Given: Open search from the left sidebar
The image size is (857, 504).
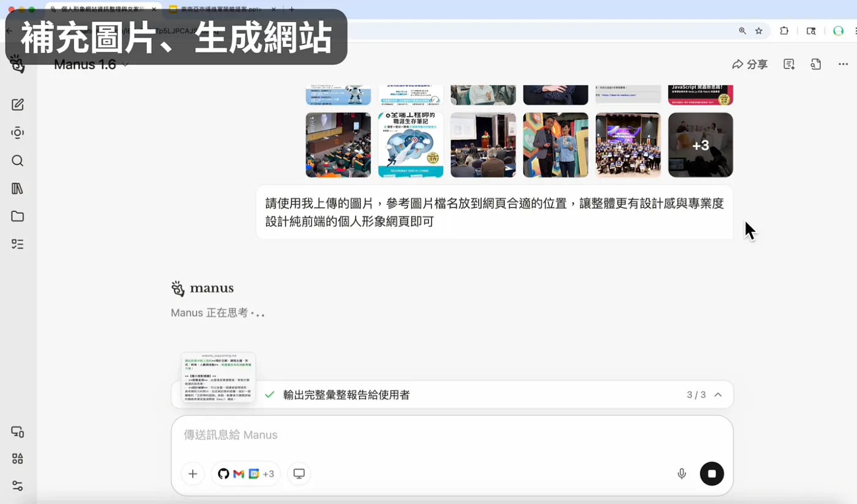Looking at the screenshot, I should click(18, 161).
